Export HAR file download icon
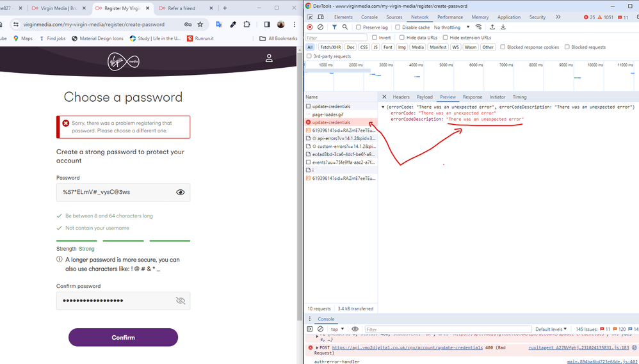 tap(503, 28)
